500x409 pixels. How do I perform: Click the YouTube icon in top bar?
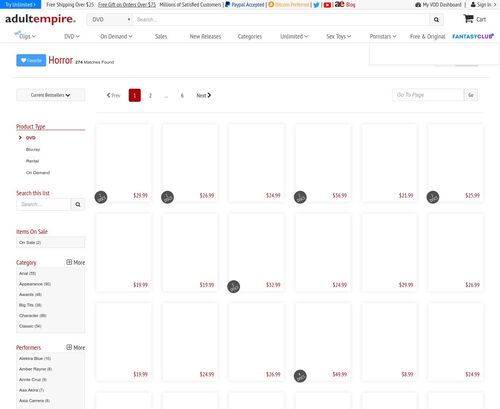coord(327,5)
